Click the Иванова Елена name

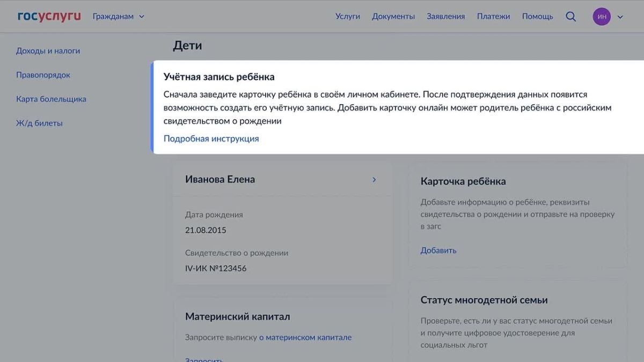220,180
